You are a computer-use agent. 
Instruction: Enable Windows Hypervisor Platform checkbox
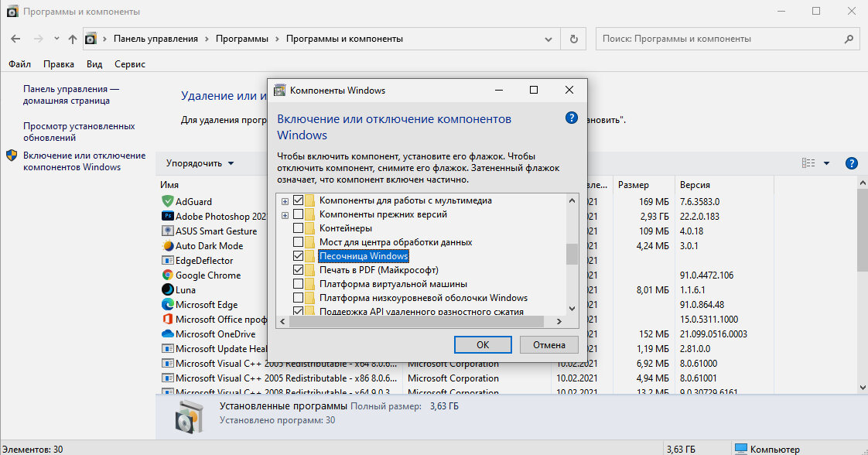[298, 297]
